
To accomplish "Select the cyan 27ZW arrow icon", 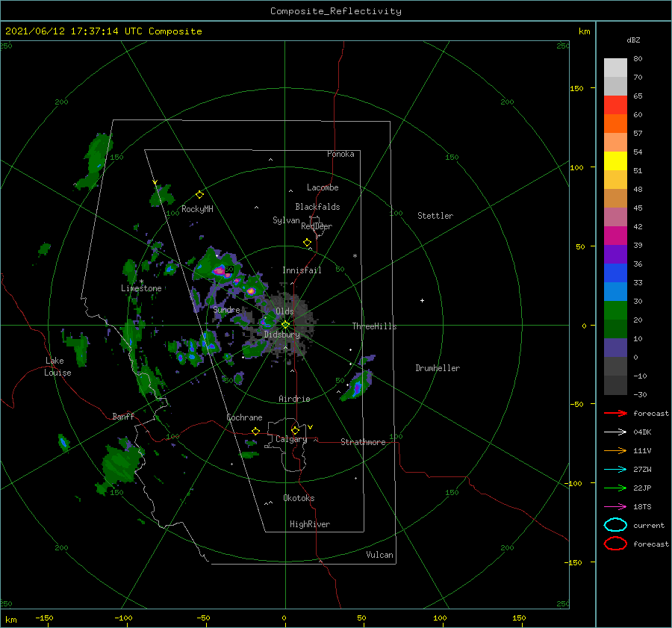I will click(615, 470).
